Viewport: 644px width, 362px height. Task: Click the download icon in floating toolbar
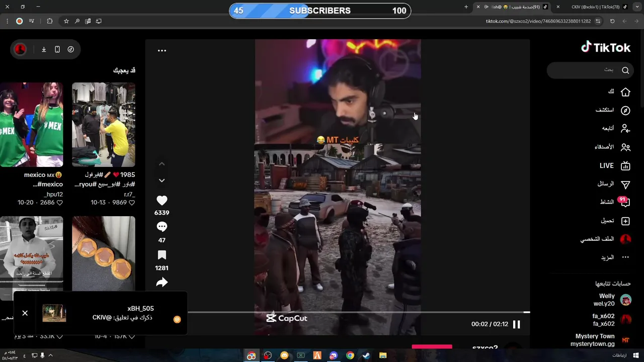coord(44,49)
